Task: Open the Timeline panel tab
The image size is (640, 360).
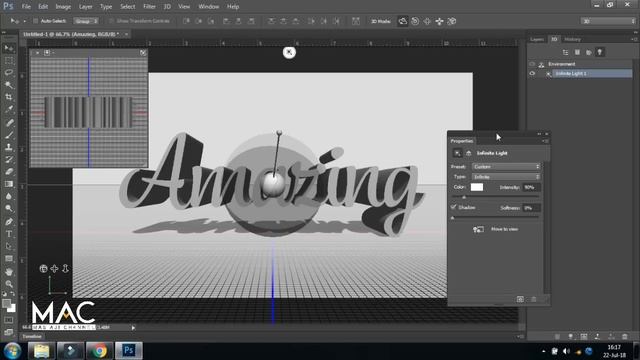Action: tap(32, 336)
